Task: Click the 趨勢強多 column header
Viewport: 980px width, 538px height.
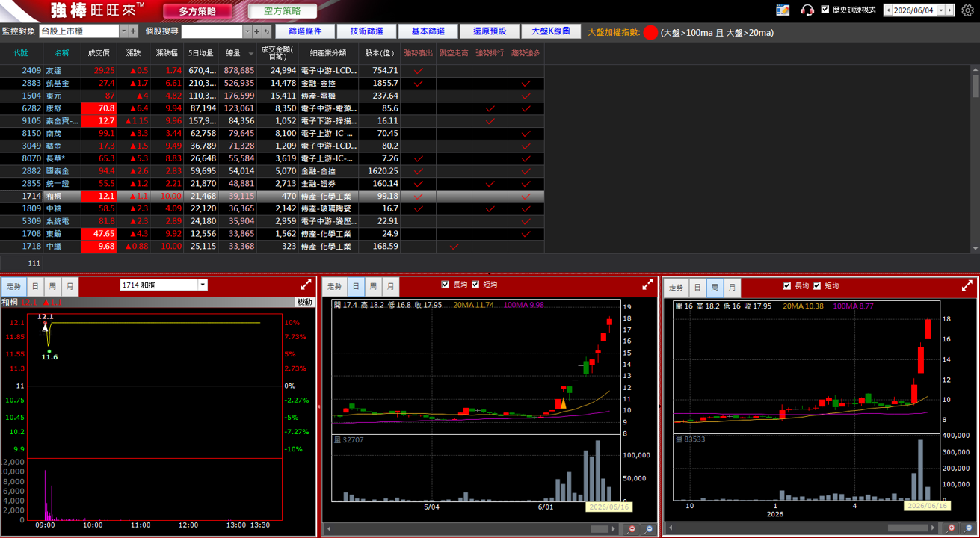Action: pyautogui.click(x=526, y=53)
